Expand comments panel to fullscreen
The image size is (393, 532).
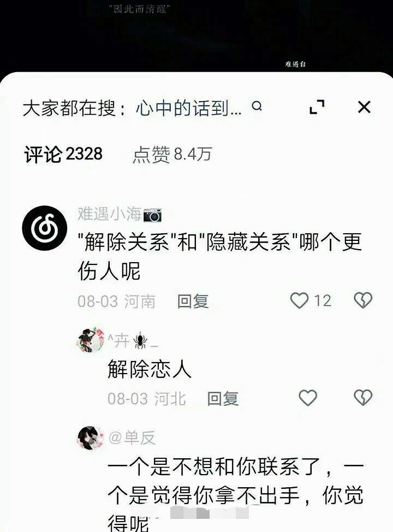coord(317,107)
